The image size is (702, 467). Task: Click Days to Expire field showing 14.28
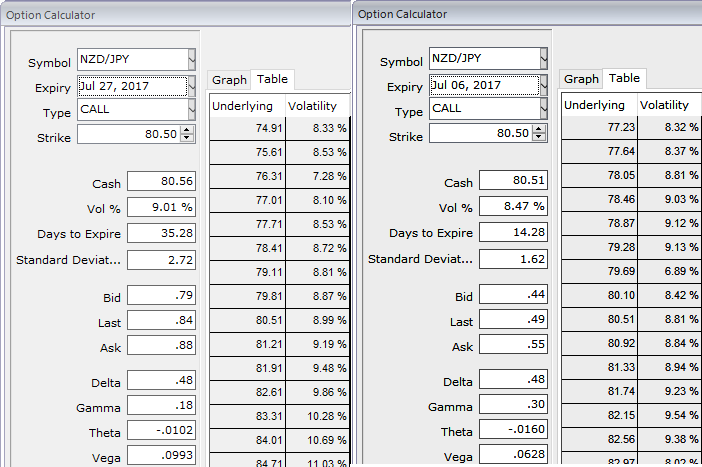click(x=514, y=232)
